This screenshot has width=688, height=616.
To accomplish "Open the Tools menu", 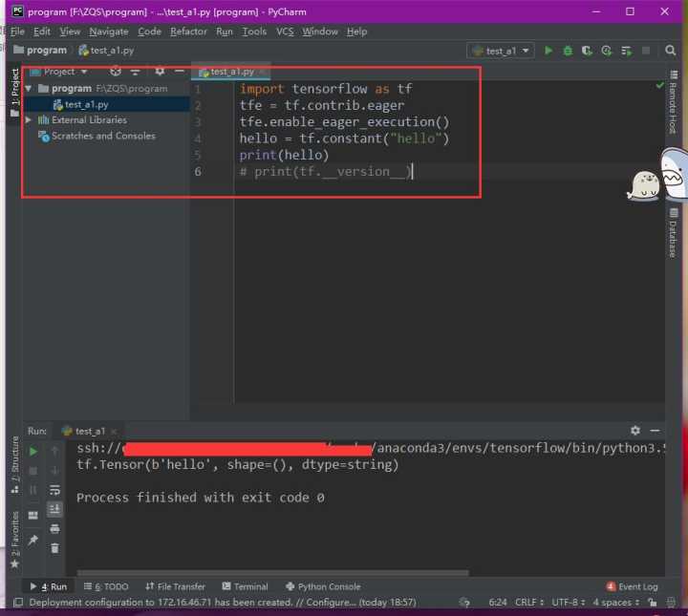I will click(x=254, y=32).
